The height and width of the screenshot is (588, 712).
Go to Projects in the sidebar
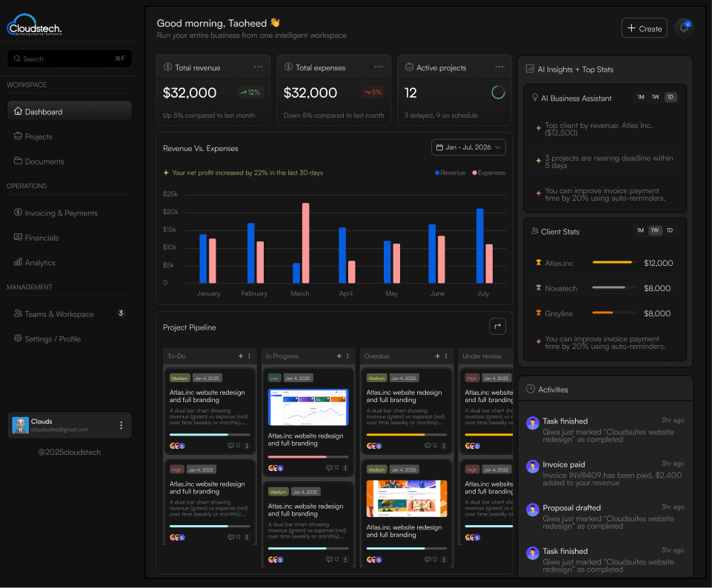point(70,136)
